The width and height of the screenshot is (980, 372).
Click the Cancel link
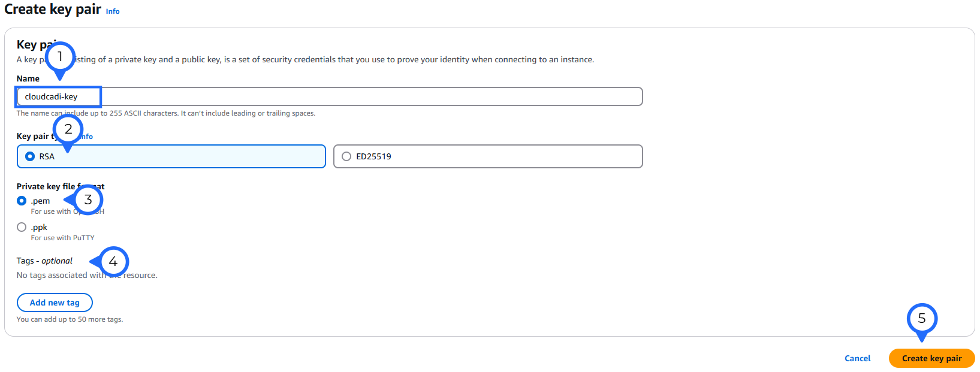pyautogui.click(x=857, y=358)
